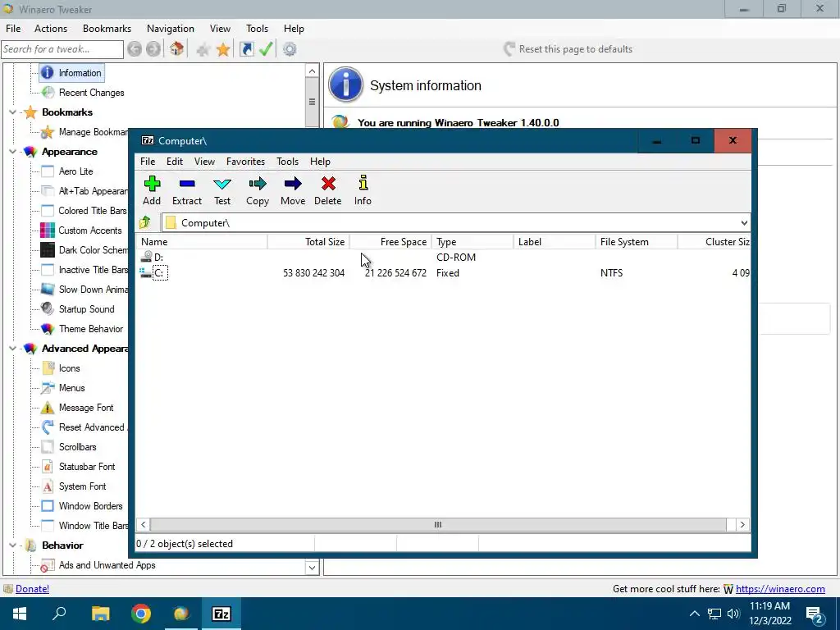Click the tree pane scroll down arrow
This screenshot has height=630, width=840.
coord(312,568)
